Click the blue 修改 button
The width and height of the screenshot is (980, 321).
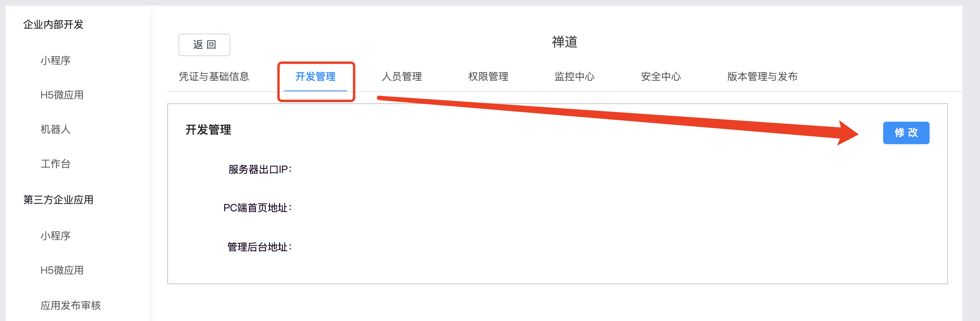[906, 133]
